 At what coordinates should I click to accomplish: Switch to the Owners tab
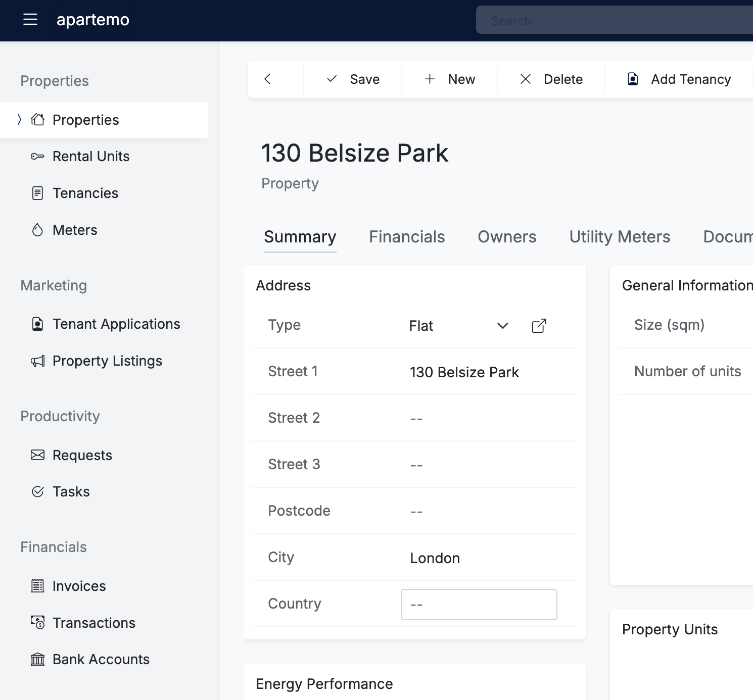tap(507, 237)
